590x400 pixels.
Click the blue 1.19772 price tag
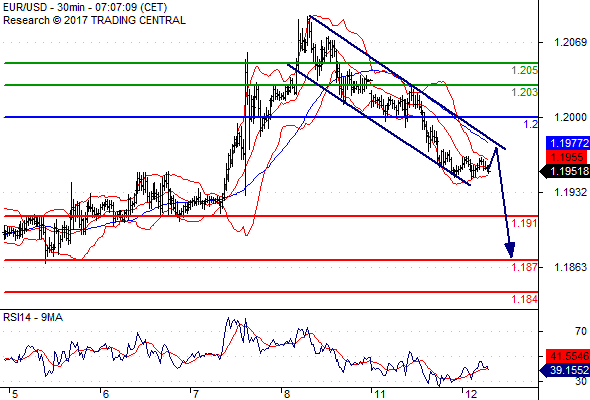[x=568, y=143]
